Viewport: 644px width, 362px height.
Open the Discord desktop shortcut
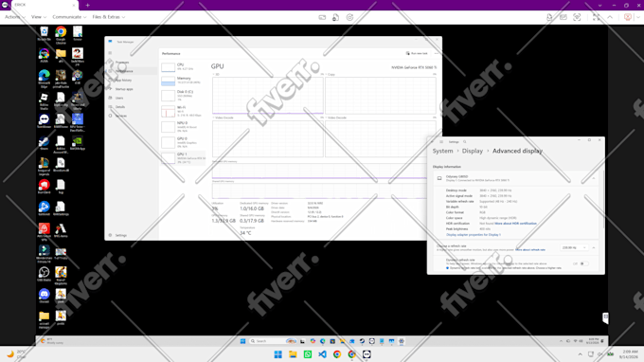point(44,296)
